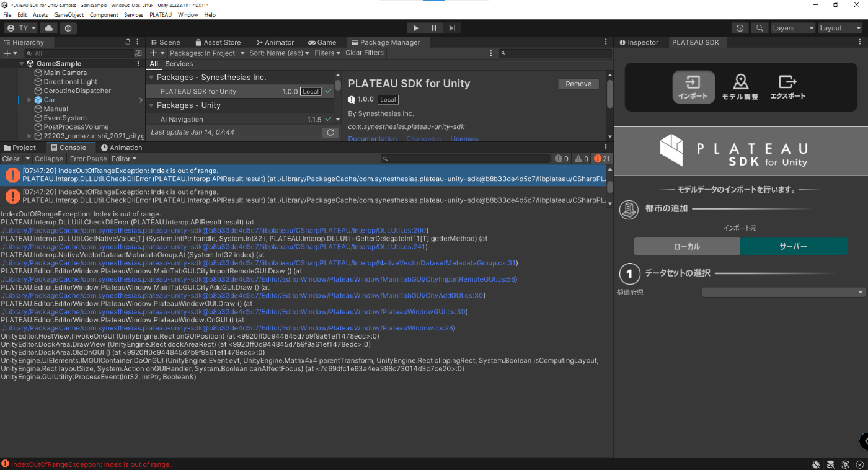This screenshot has width=868, height=470.
Task: Collapse the GameSample scene
Action: (x=22, y=64)
